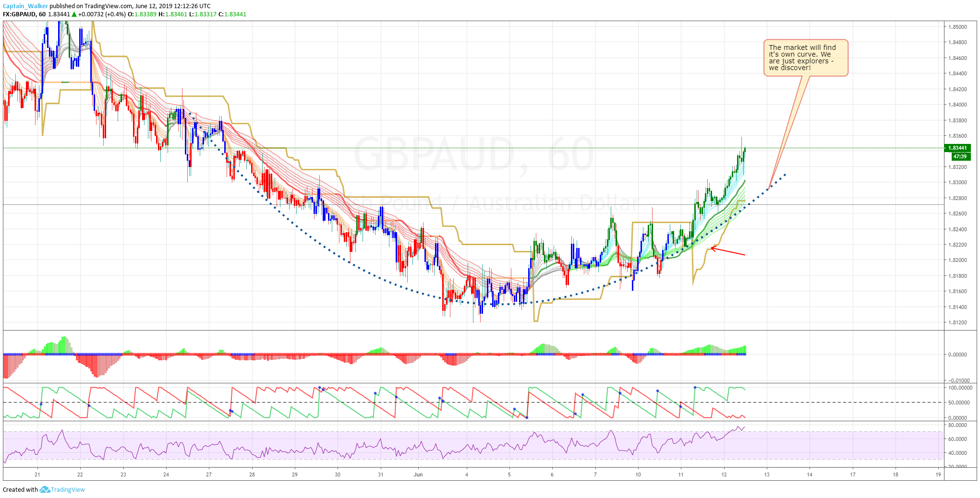Click date 27 on the time axis
The height and width of the screenshot is (498, 980).
pos(209,474)
